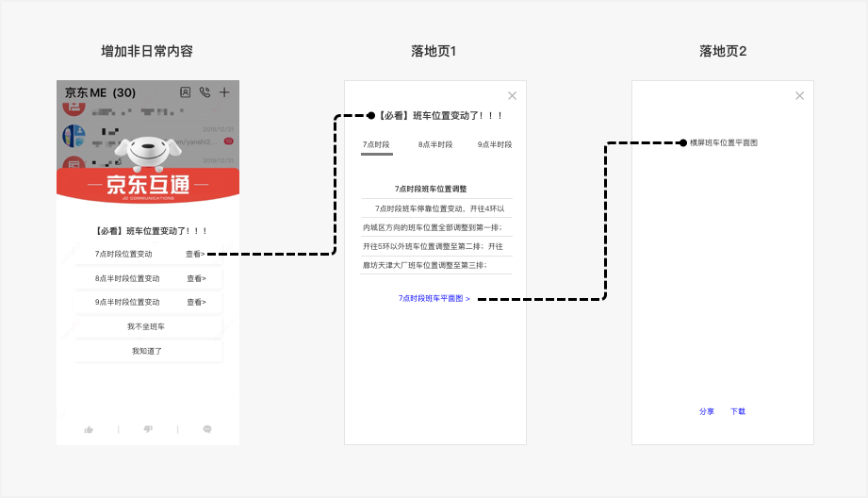Screen dimensions: 868x498
Task: Tap the thumbs-down icon under the message card
Action: 148,429
